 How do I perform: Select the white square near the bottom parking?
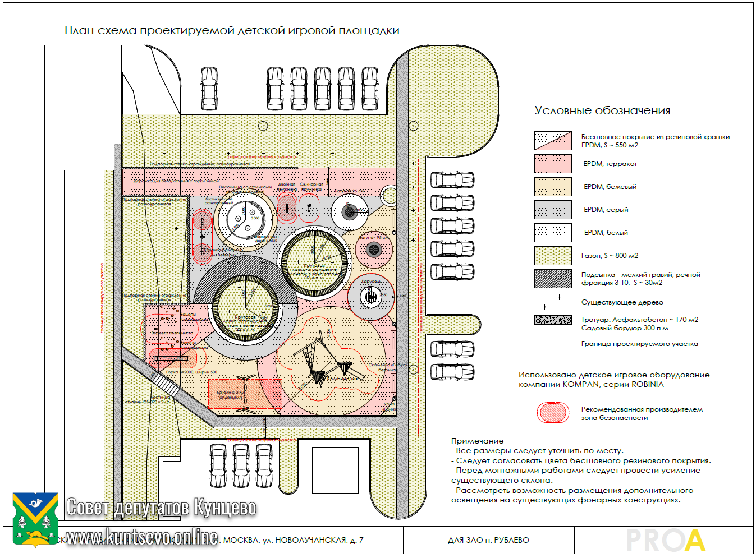pos(335,470)
